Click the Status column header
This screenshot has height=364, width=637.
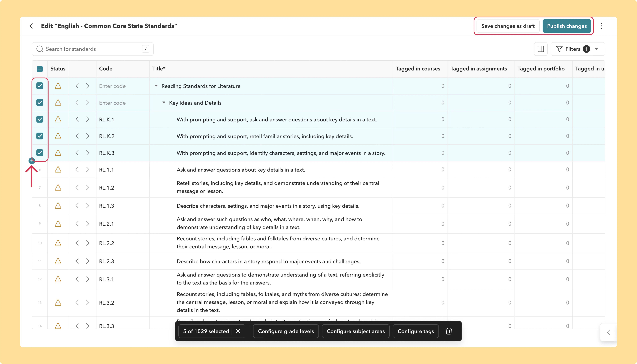58,69
